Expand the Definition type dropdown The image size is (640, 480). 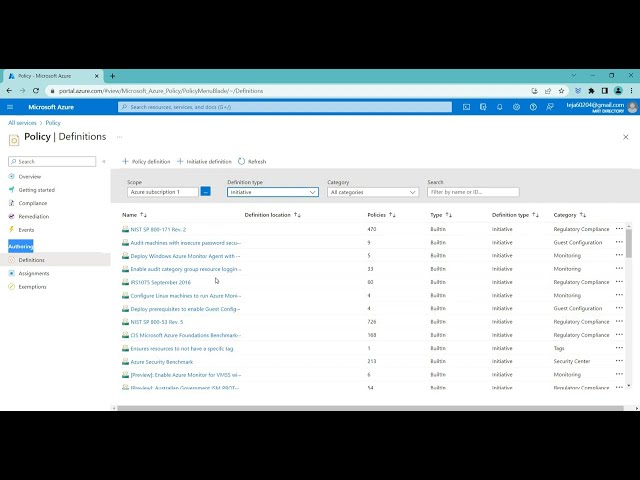pyautogui.click(x=273, y=192)
